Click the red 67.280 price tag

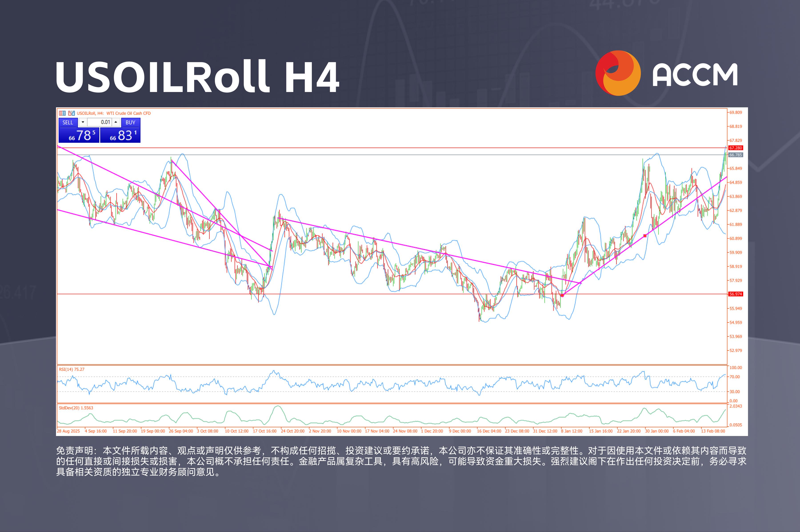pyautogui.click(x=736, y=148)
